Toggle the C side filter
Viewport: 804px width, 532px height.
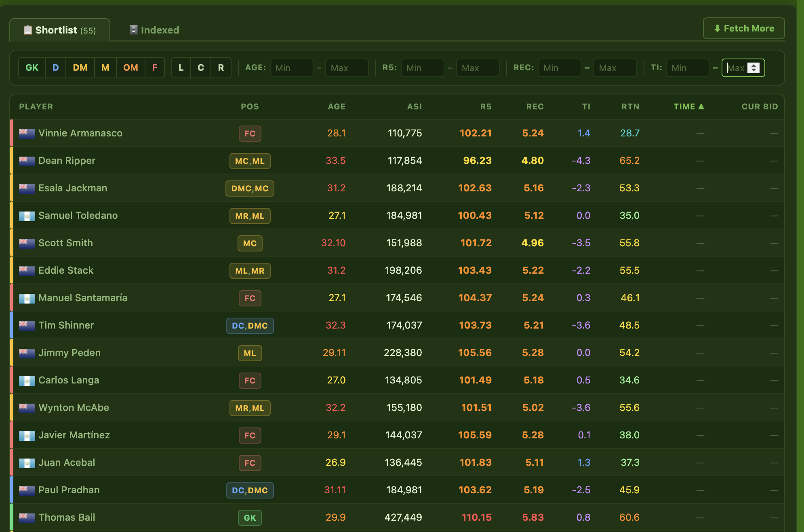tap(201, 68)
